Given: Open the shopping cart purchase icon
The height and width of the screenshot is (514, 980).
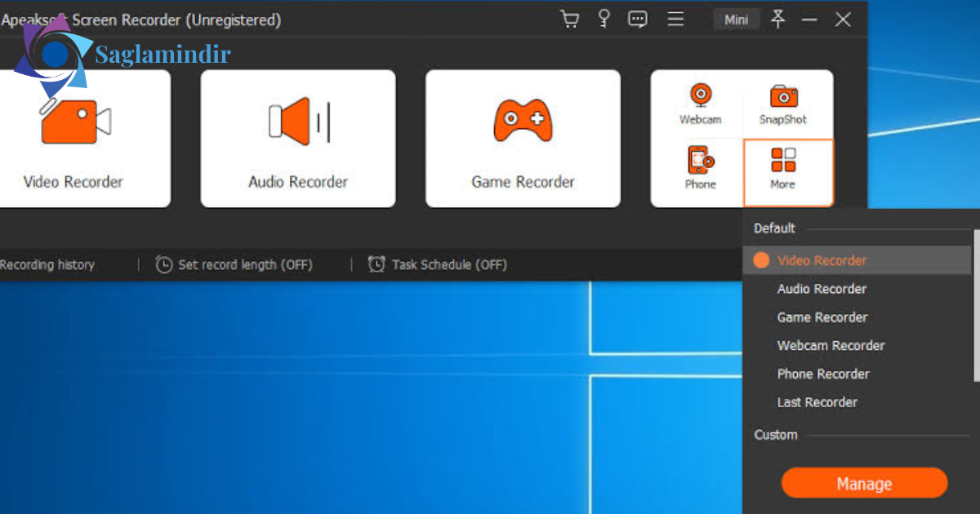Looking at the screenshot, I should point(570,19).
